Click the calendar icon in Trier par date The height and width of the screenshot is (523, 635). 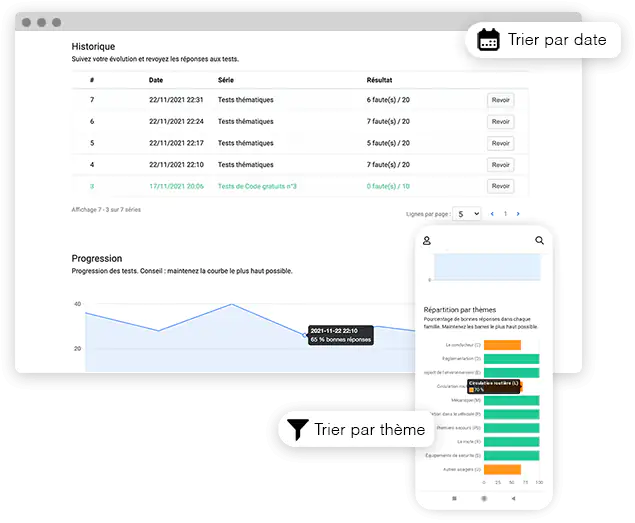488,40
